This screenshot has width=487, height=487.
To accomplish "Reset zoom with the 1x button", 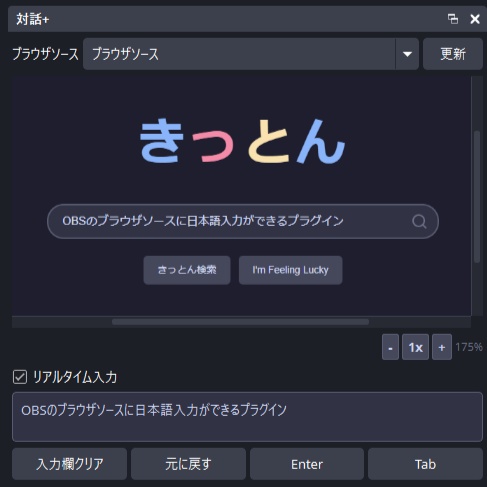I will (415, 347).
